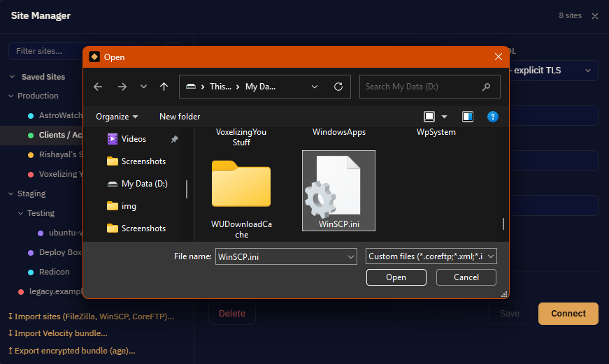This screenshot has width=609, height=364.
Task: Open the img folder in sidebar
Action: tap(122, 206)
